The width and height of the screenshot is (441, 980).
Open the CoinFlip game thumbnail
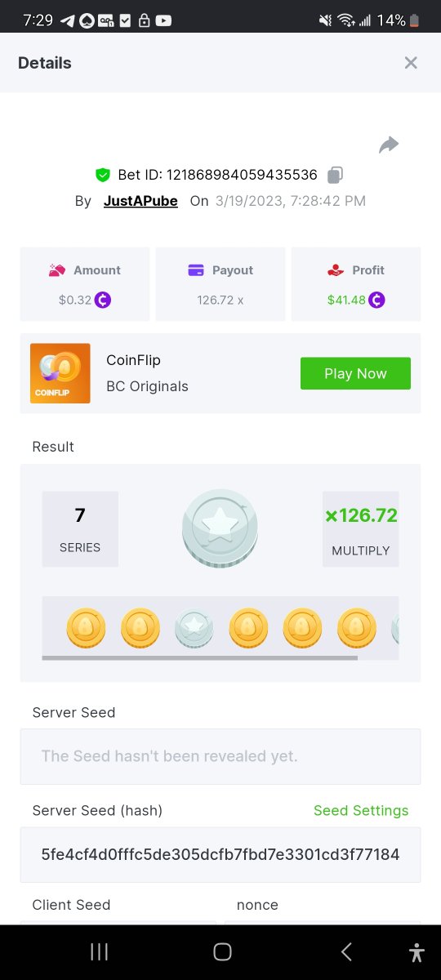pos(60,373)
